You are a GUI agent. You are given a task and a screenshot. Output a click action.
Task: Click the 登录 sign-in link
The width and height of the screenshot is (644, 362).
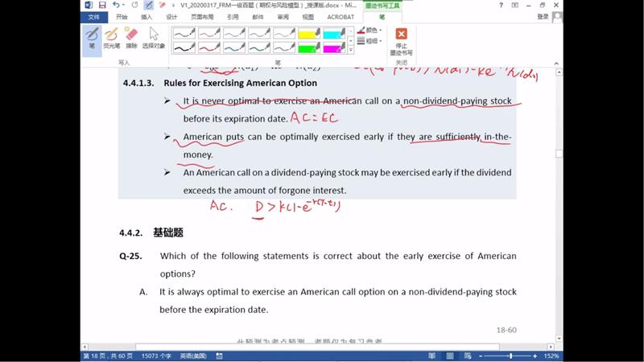543,16
